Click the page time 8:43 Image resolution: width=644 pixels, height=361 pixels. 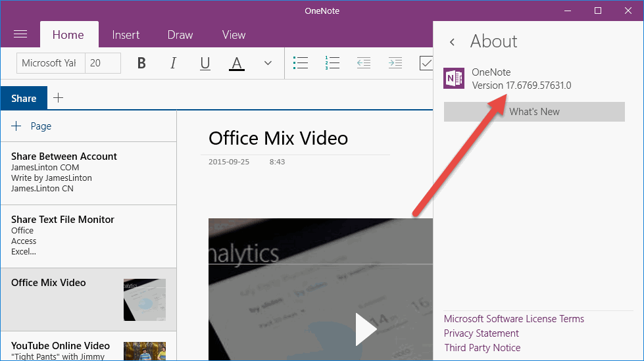[x=277, y=162]
